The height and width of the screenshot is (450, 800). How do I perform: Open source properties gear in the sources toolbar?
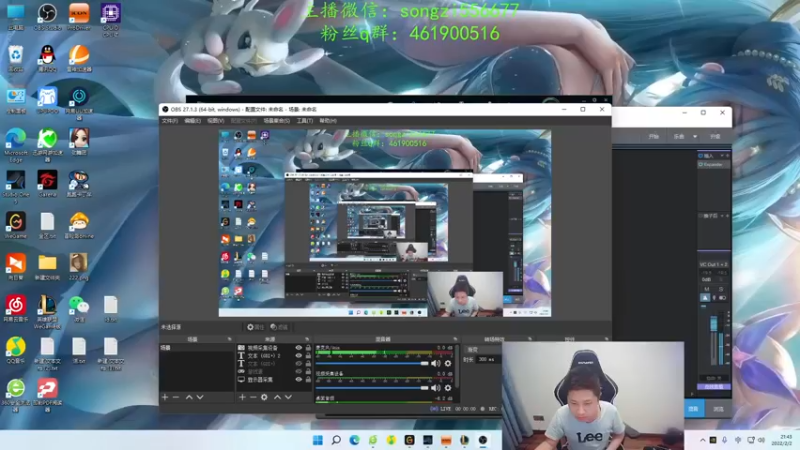264,397
